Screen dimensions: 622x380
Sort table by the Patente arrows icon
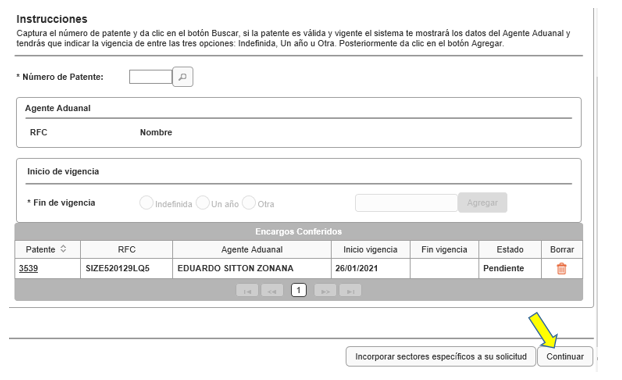point(63,249)
